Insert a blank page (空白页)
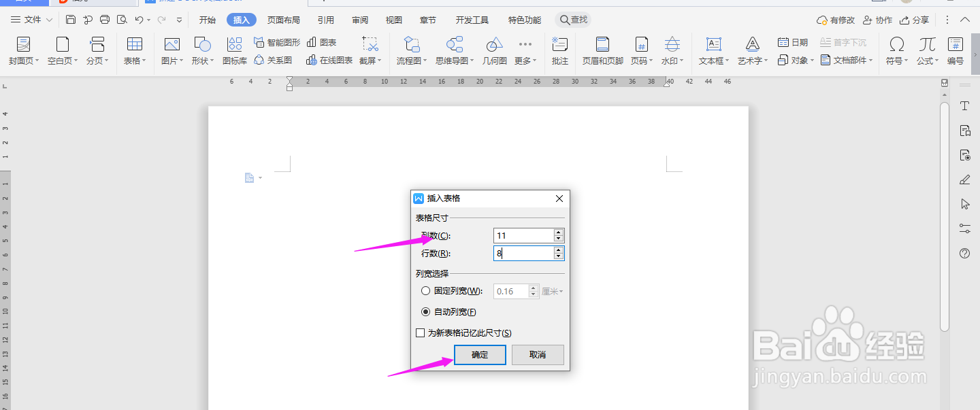Image resolution: width=980 pixels, height=410 pixels. pos(63,51)
